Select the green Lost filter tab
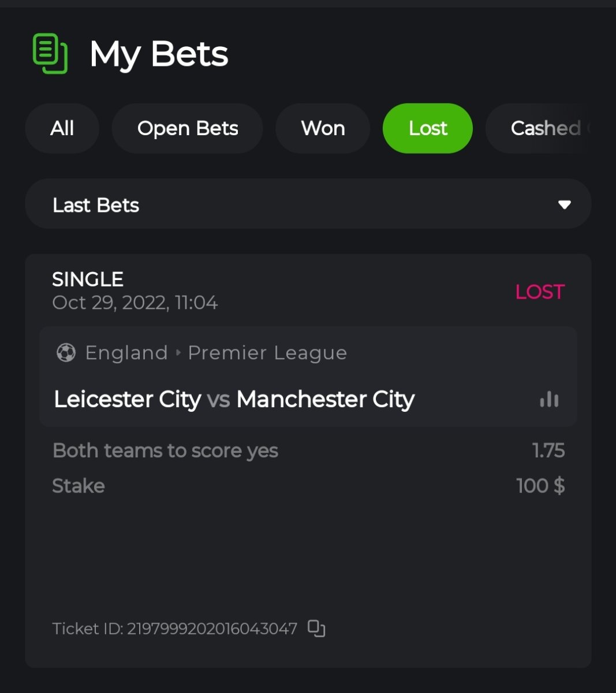This screenshot has height=693, width=616. [427, 128]
